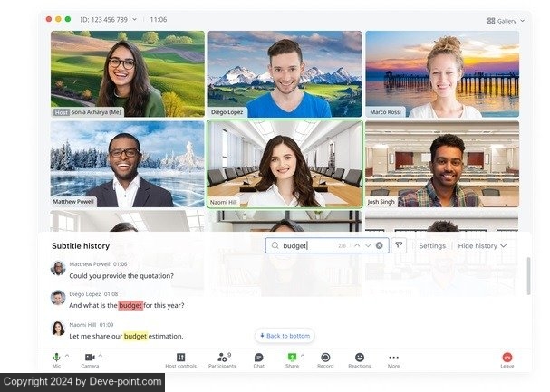
Task: Collapse subtitles with Hide history
Action: click(482, 245)
